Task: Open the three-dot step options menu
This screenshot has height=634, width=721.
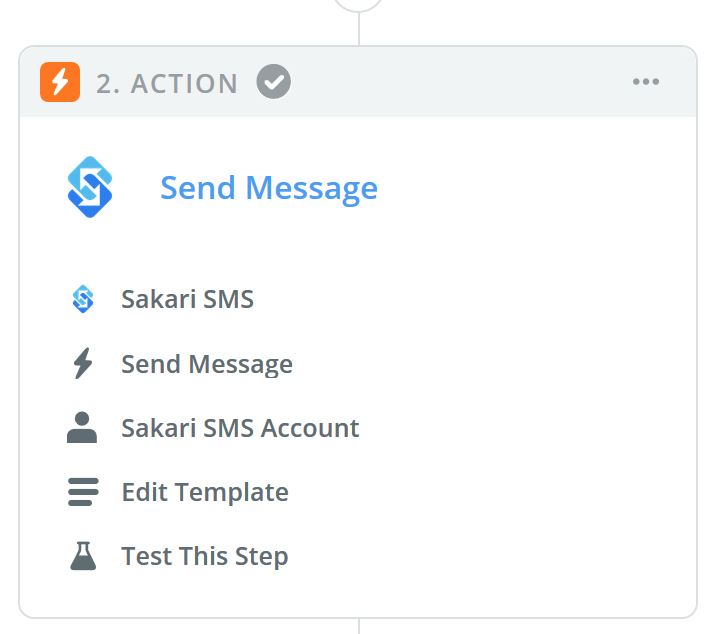Action: (646, 82)
